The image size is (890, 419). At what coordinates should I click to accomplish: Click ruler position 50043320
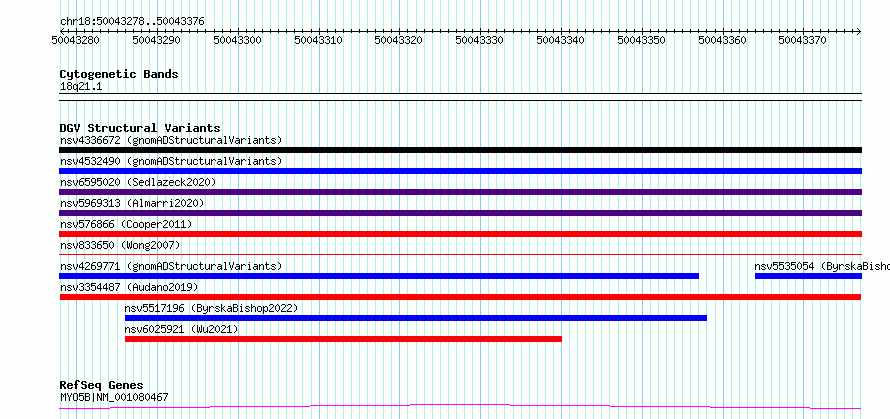pyautogui.click(x=400, y=40)
